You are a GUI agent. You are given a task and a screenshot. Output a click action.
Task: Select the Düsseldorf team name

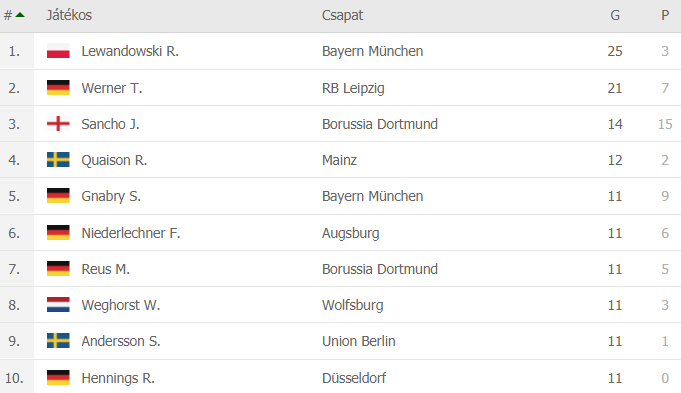(354, 378)
